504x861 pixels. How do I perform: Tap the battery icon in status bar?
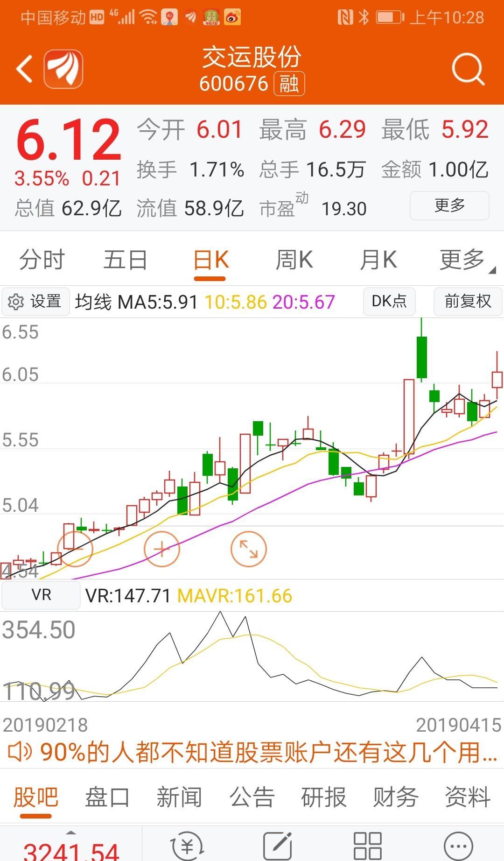coord(390,18)
